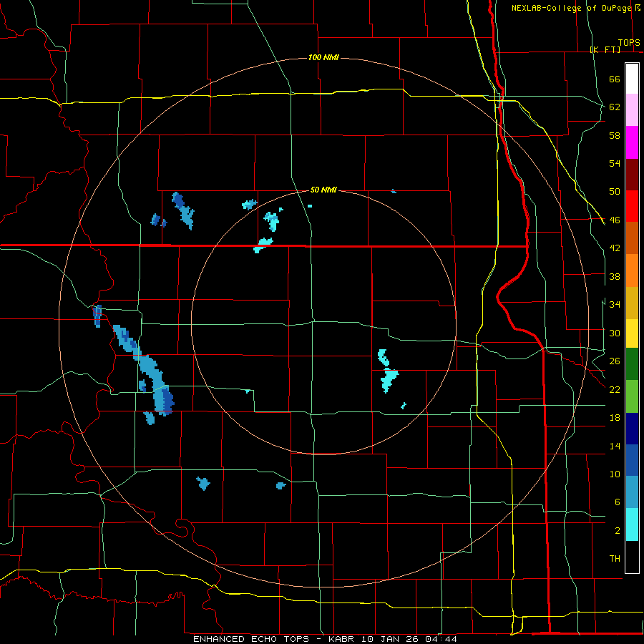This screenshot has height=644, width=644.
Task: Click the 46 legend value
Action: pos(615,220)
